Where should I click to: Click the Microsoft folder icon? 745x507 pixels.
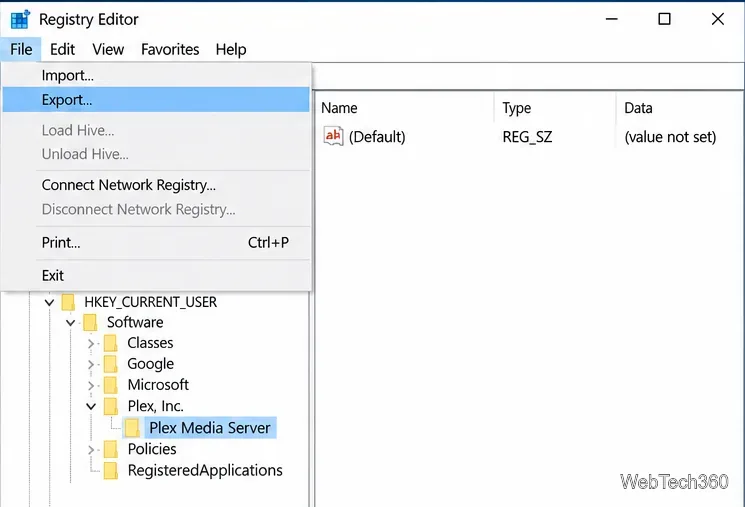tap(110, 385)
